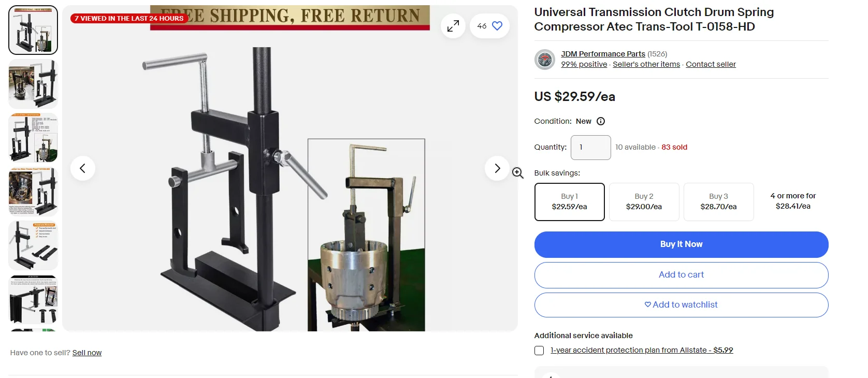The width and height of the screenshot is (868, 378).
Task: Focus the Quantity input field
Action: (x=591, y=148)
